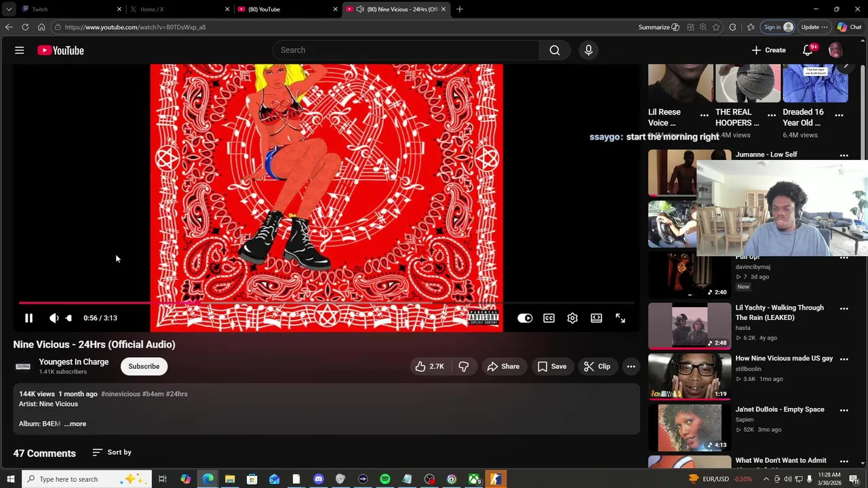Go to the YouTube home logo

pyautogui.click(x=60, y=50)
